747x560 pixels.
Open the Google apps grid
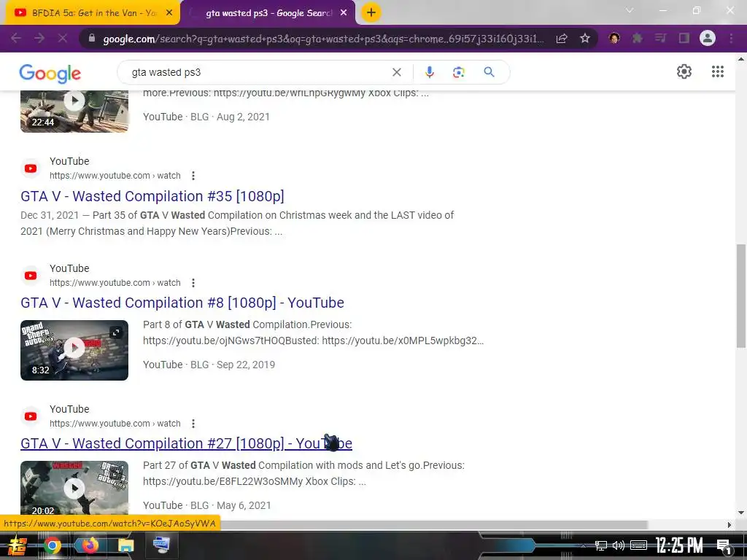click(x=718, y=72)
